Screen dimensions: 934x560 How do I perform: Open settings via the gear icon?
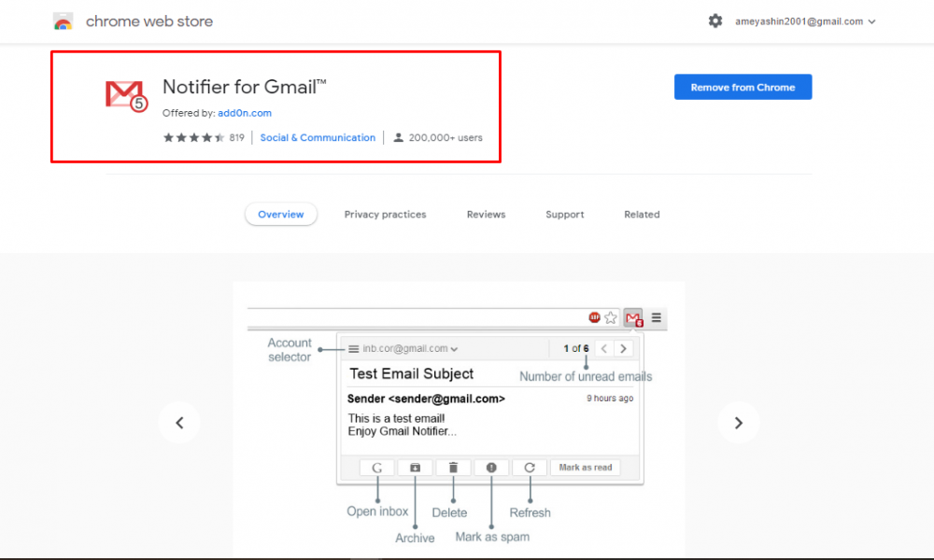[x=715, y=21]
